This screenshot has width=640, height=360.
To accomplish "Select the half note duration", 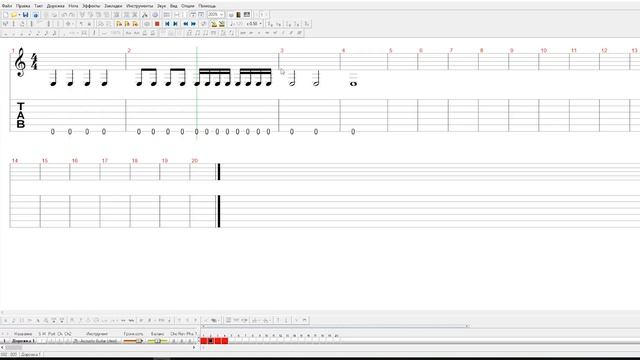I will click(x=13, y=33).
